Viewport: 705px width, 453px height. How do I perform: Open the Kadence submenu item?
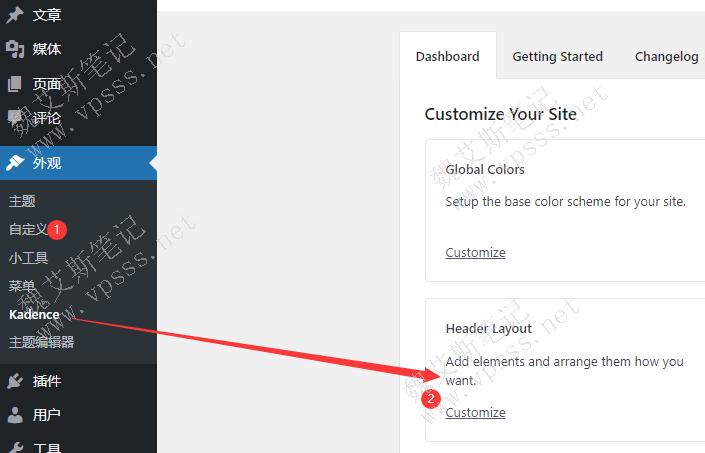[x=34, y=314]
